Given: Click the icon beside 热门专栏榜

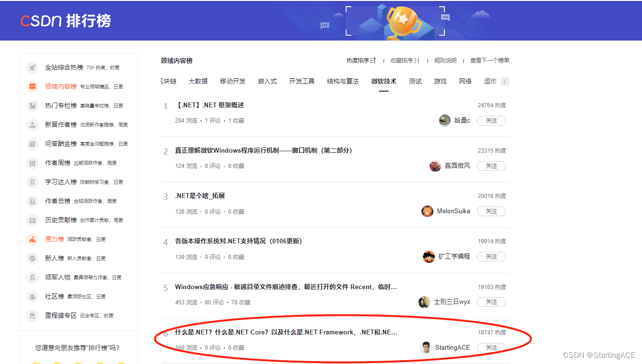Looking at the screenshot, I should [32, 105].
